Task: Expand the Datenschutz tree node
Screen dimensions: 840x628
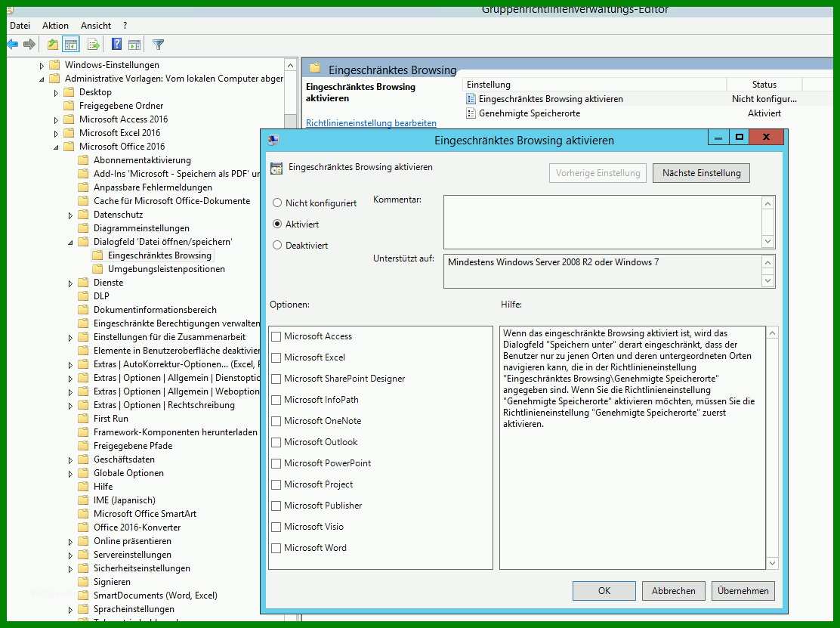Action: click(x=70, y=215)
